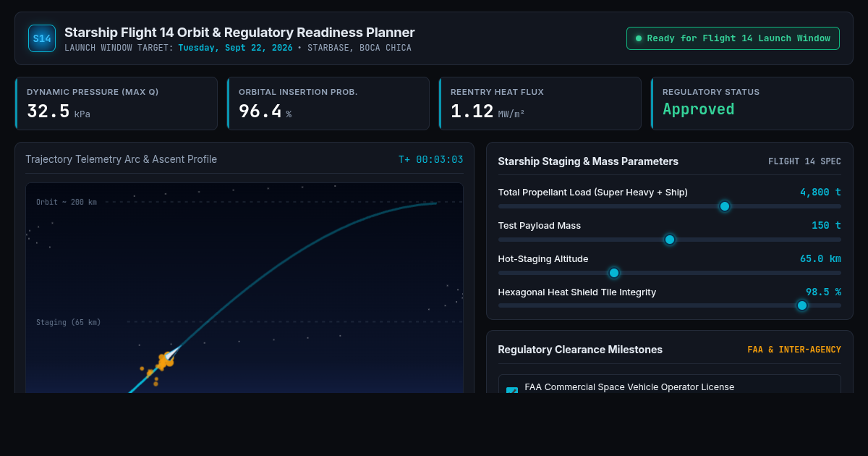Click the Trajectory Telemetry Arc & Ascent Profile heading
The width and height of the screenshot is (868, 456).
121,159
